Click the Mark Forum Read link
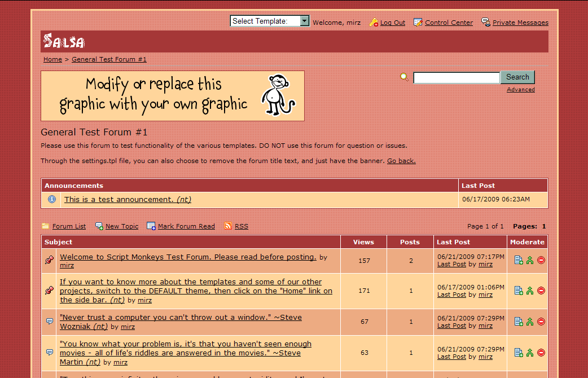Screen dimensions: 588x378 pos(186,226)
